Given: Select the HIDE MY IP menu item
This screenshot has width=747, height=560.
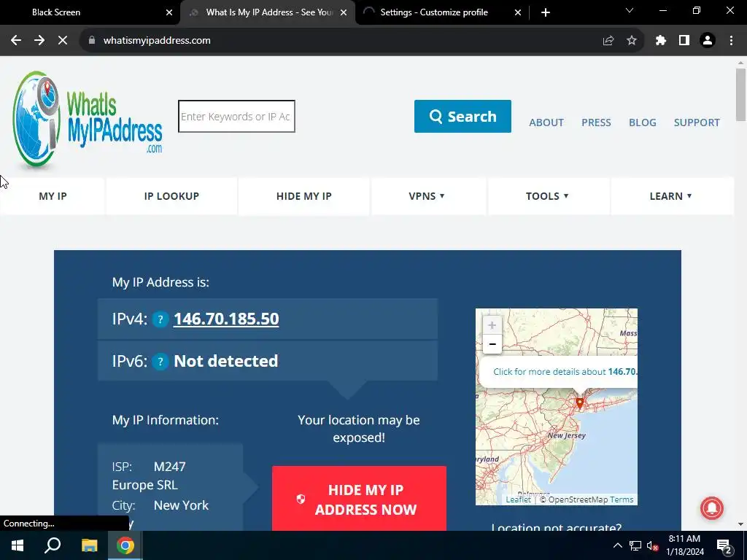Looking at the screenshot, I should pyautogui.click(x=304, y=196).
